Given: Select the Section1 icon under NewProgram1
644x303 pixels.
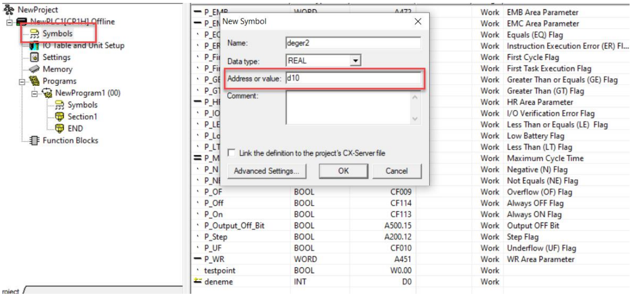Looking at the screenshot, I should [x=59, y=117].
